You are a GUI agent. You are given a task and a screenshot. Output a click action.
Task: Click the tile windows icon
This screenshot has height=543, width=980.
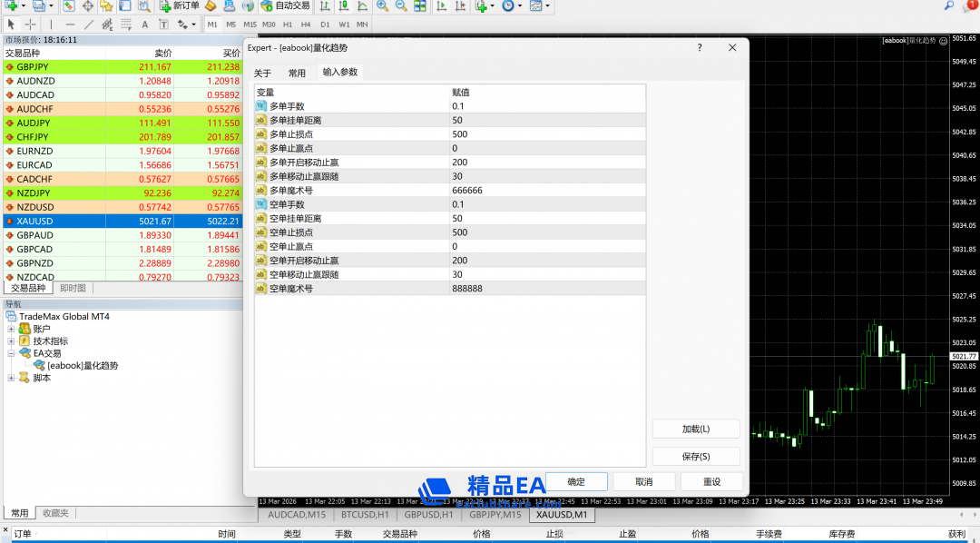[x=420, y=5]
